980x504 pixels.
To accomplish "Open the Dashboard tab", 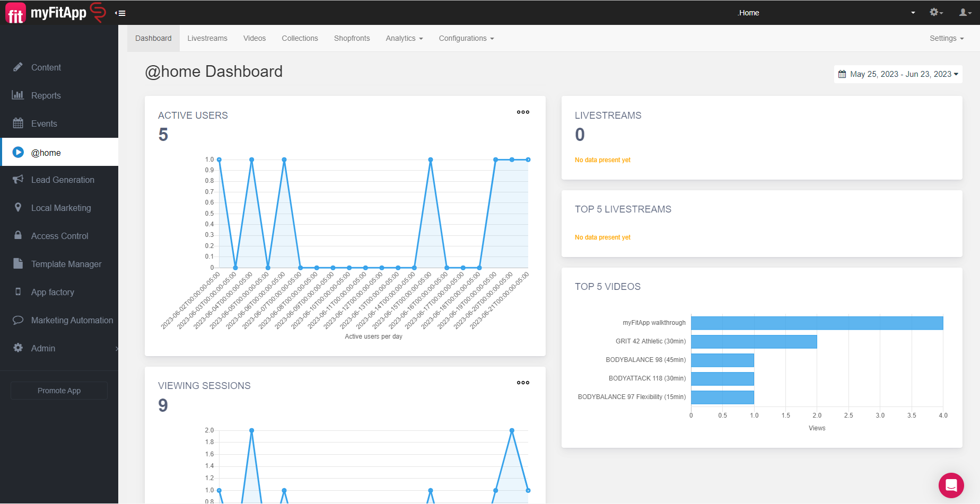I will point(153,38).
